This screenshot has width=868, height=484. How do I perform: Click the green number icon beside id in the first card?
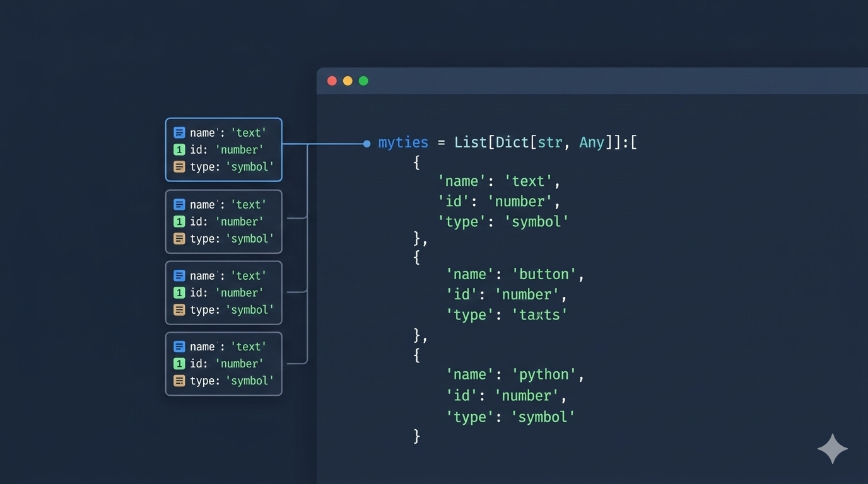179,149
